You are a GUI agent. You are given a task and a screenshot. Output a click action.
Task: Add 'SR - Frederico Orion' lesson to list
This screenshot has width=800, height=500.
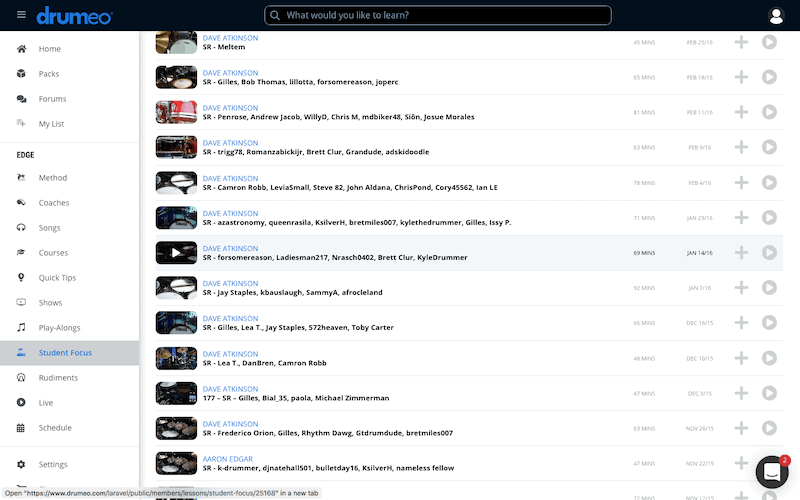tap(741, 428)
